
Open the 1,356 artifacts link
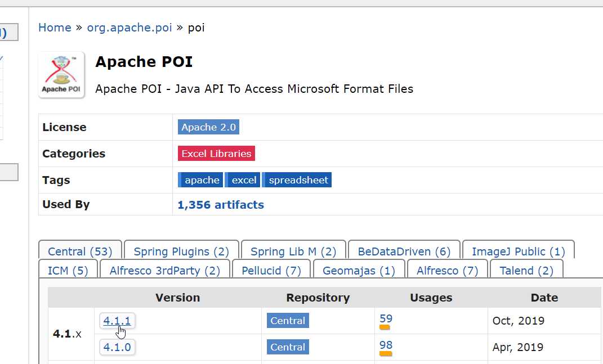pos(221,204)
